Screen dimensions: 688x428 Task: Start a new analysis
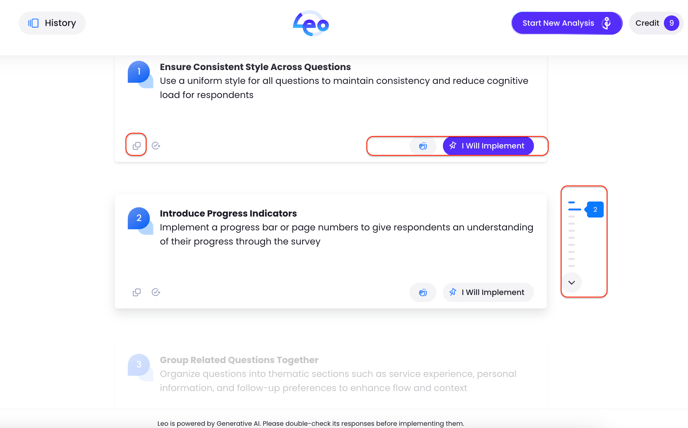pyautogui.click(x=566, y=23)
